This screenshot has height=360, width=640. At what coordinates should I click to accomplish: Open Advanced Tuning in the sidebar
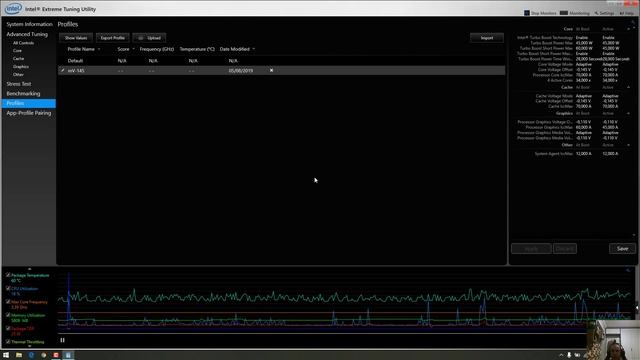[x=27, y=34]
